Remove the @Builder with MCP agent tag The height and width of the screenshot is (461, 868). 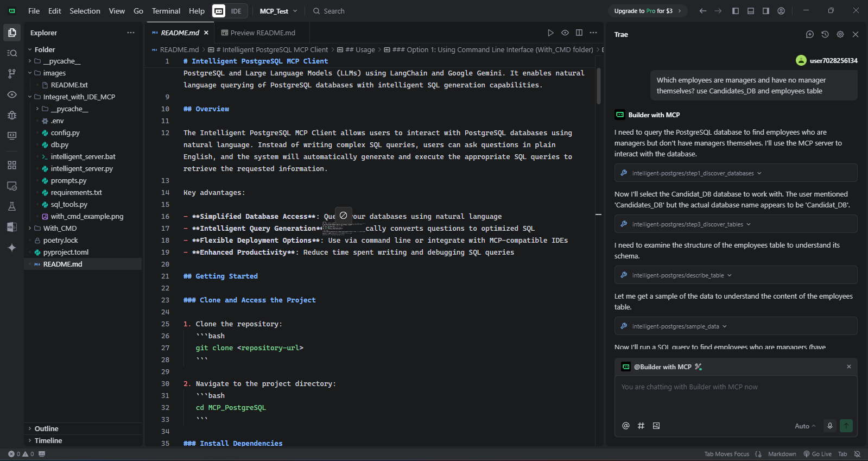click(x=849, y=367)
